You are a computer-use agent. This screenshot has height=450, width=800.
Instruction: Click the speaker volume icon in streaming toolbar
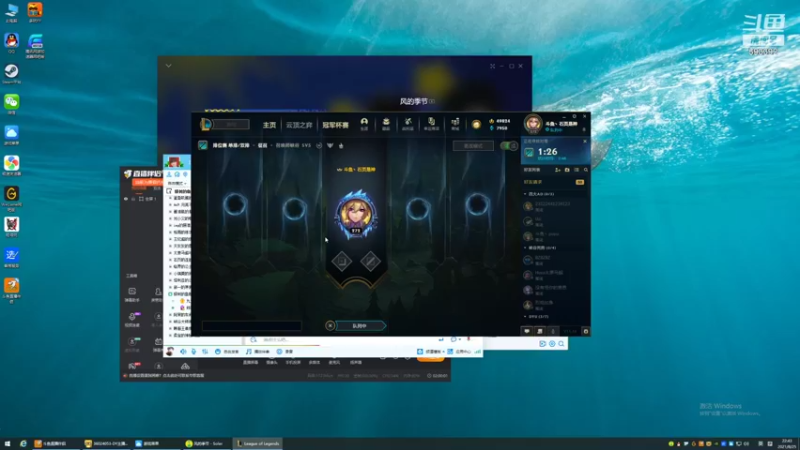[183, 352]
